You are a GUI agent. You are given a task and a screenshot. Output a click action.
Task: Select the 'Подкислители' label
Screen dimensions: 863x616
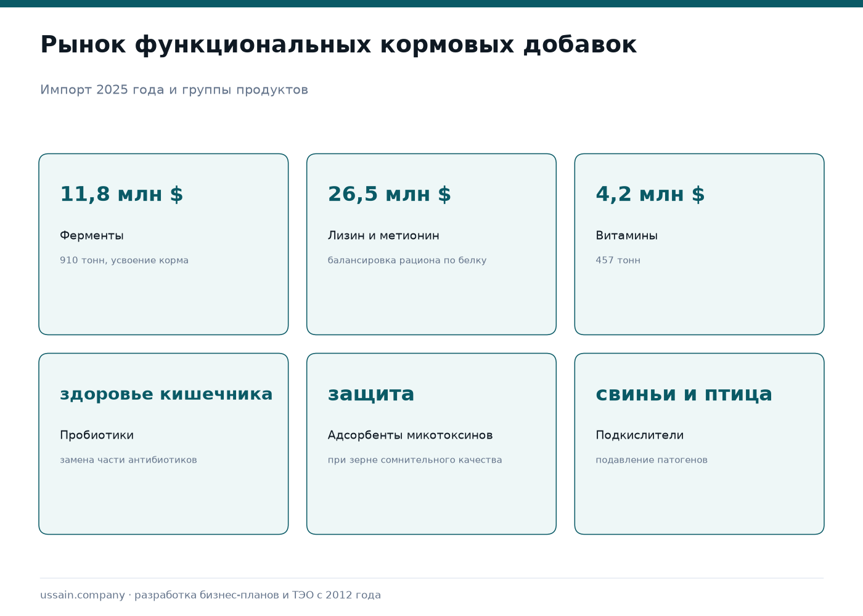tap(640, 435)
